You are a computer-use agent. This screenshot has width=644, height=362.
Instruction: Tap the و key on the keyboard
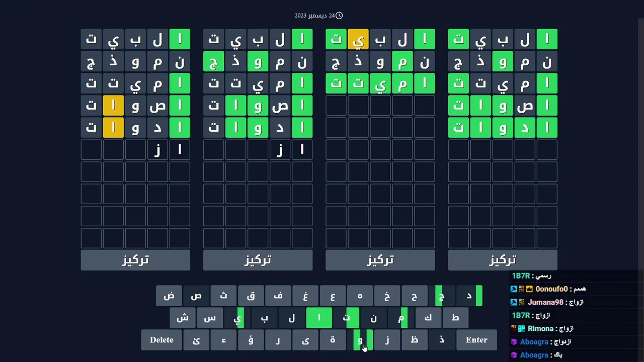point(360,340)
